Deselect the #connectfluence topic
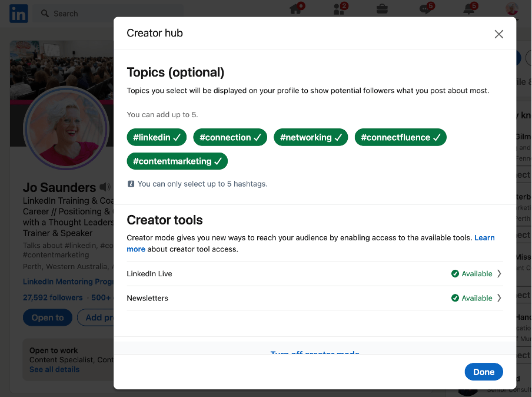 [400, 137]
